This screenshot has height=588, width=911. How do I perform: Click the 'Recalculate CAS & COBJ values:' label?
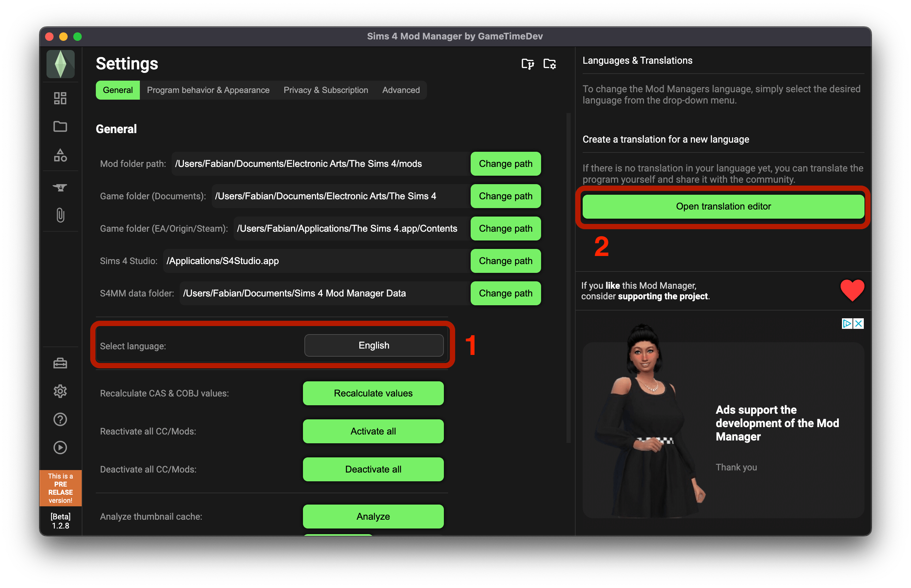(x=164, y=393)
